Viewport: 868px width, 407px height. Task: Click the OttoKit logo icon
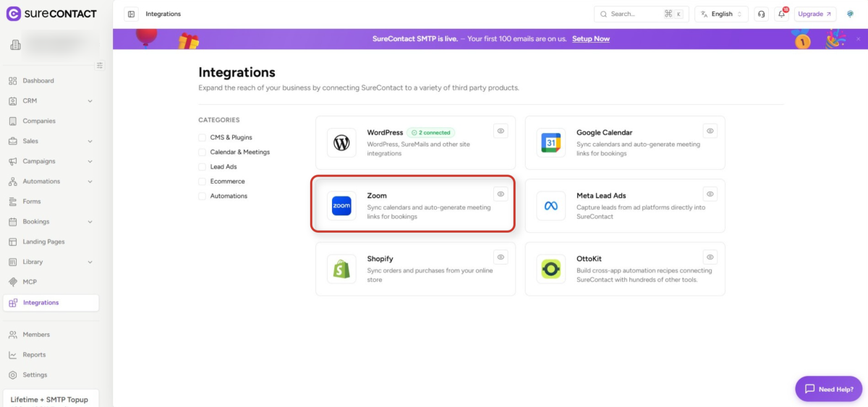pos(551,269)
